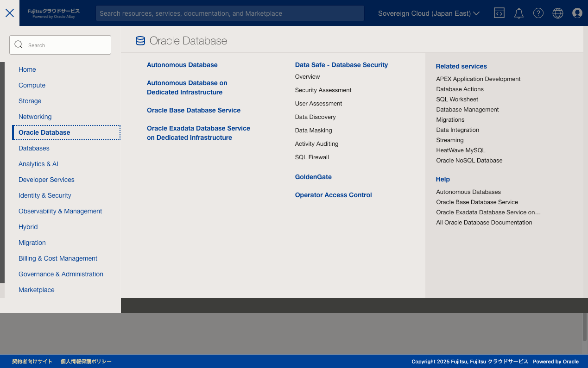588x368 pixels.
Task: Change language with the globe icon
Action: pyautogui.click(x=557, y=13)
